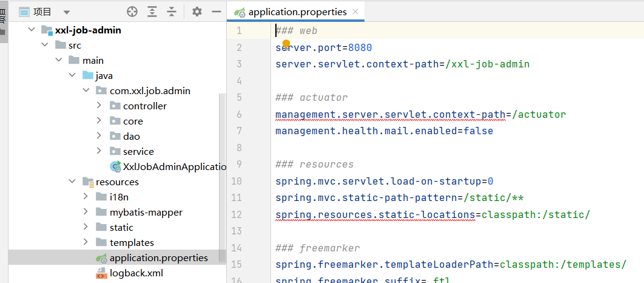Expand the mybatis-mapper folder
The width and height of the screenshot is (644, 283).
(x=86, y=212)
